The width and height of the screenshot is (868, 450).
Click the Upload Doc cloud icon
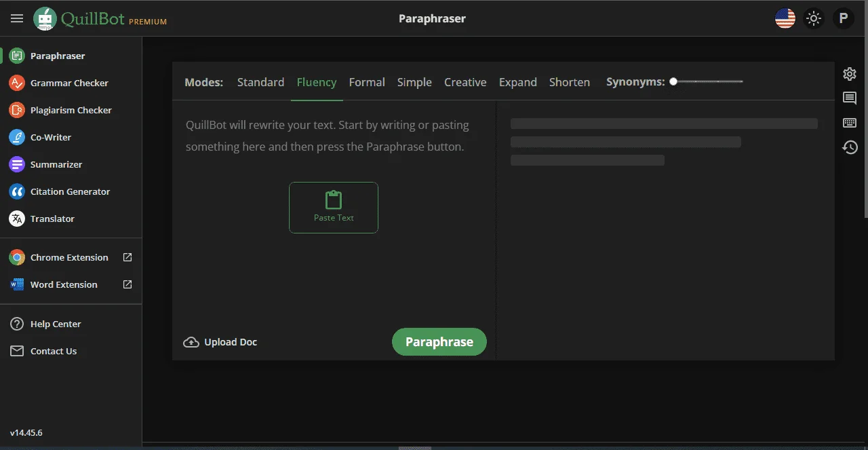[191, 342]
